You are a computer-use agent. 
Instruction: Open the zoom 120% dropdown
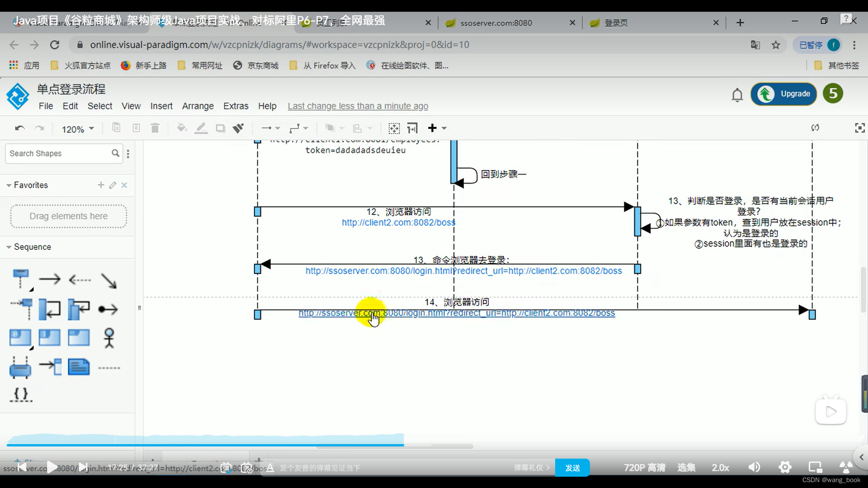pyautogui.click(x=78, y=129)
